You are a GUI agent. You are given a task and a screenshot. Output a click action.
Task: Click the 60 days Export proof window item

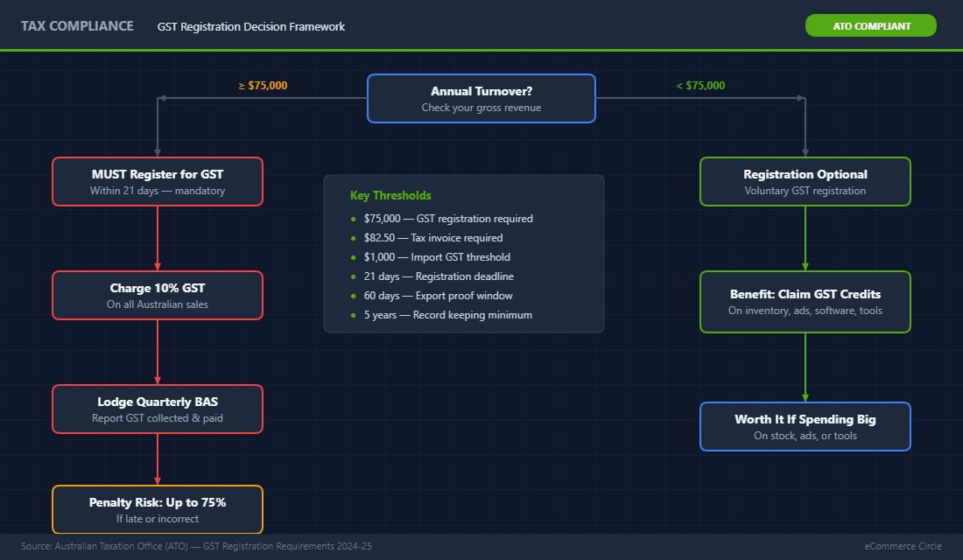point(438,296)
